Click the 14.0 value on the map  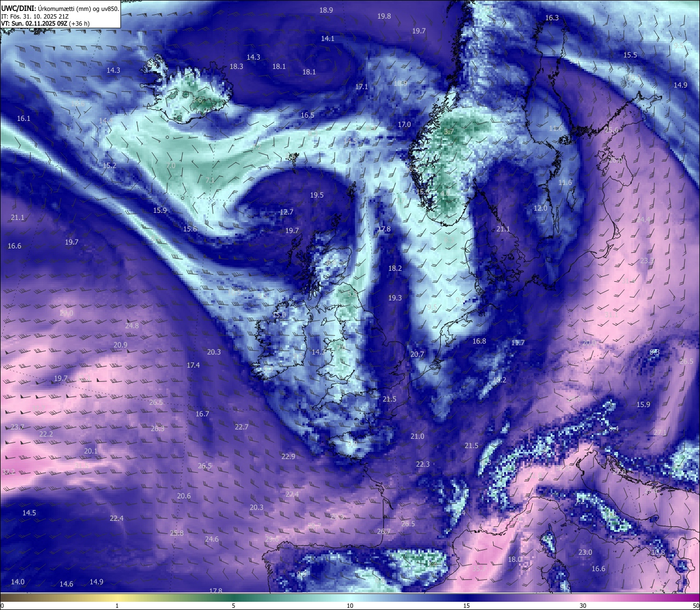click(17, 582)
